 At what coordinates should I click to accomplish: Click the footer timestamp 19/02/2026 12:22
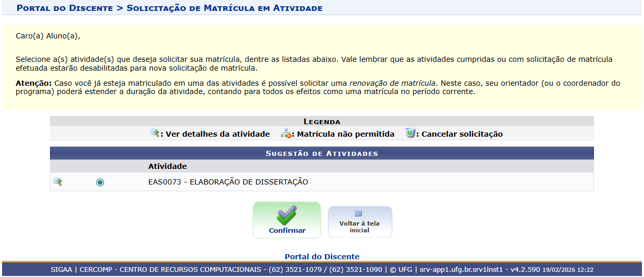[568, 270]
